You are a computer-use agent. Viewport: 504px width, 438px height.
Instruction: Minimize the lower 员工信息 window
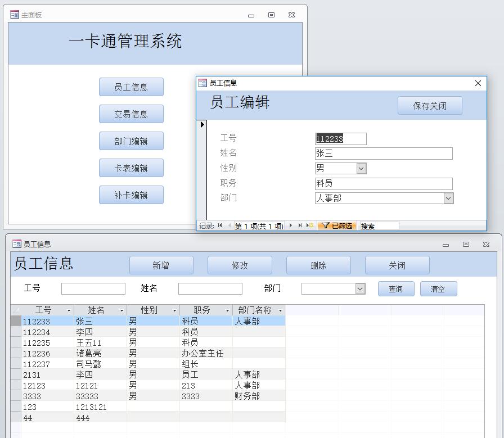(446, 245)
